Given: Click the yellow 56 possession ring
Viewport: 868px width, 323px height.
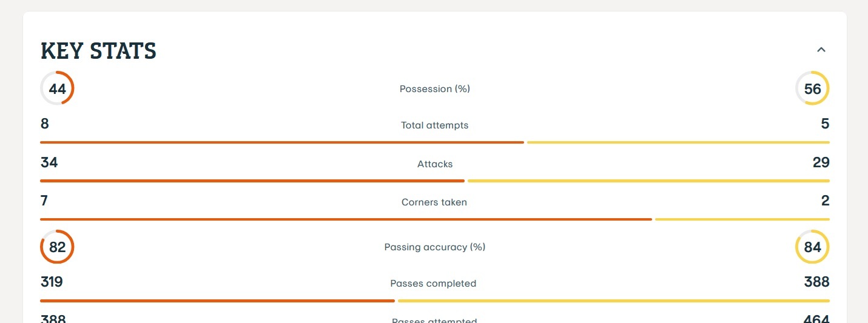Looking at the screenshot, I should [x=812, y=88].
